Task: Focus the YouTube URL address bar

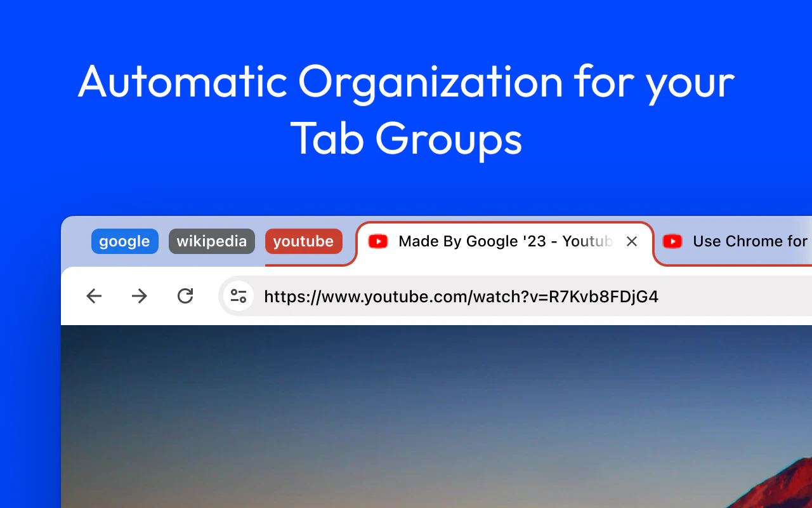Action: [515, 296]
